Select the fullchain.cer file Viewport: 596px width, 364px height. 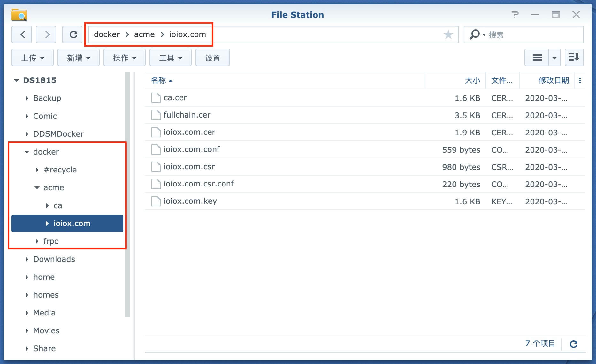coord(187,115)
